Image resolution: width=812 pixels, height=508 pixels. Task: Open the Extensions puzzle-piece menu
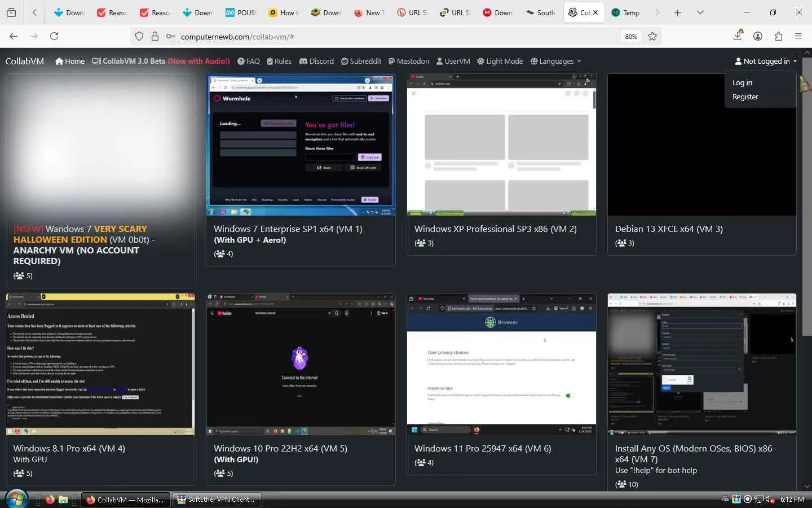click(x=778, y=36)
